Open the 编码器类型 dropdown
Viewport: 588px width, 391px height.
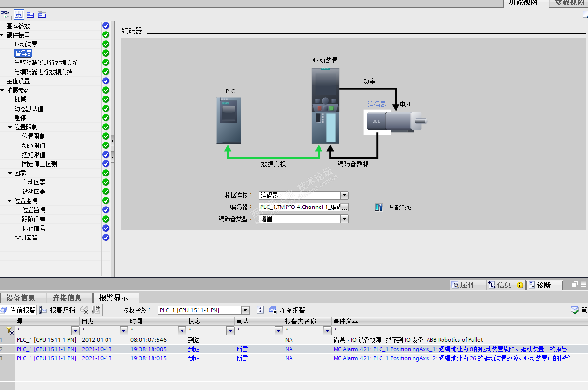344,219
